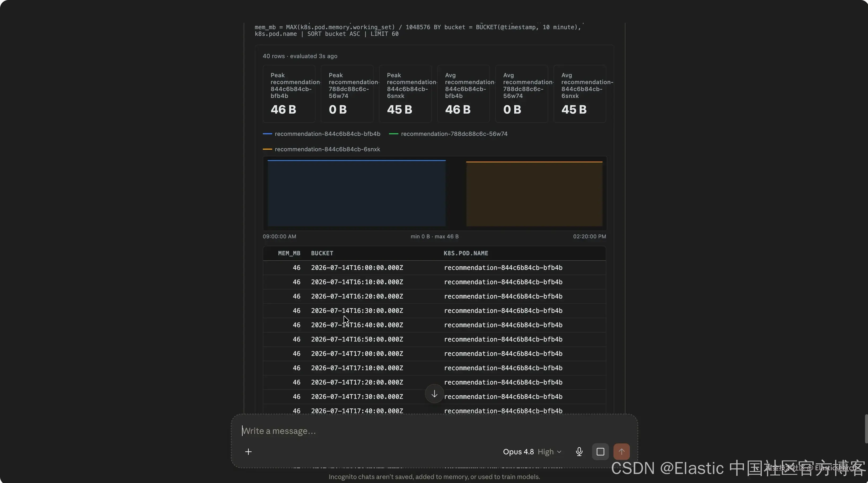Select bucket cell 2026-07-14T16:10:00.000Z

coord(357,282)
